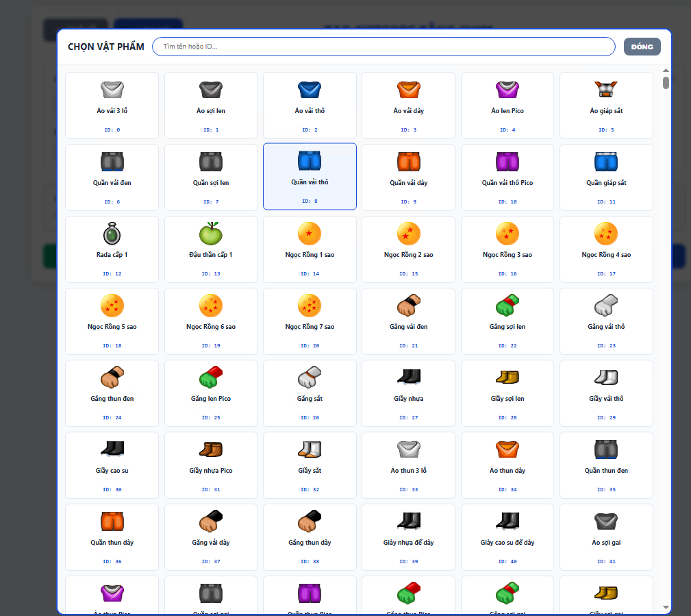Choose the Găng len Pico glove icon
This screenshot has width=691, height=616.
tap(211, 377)
